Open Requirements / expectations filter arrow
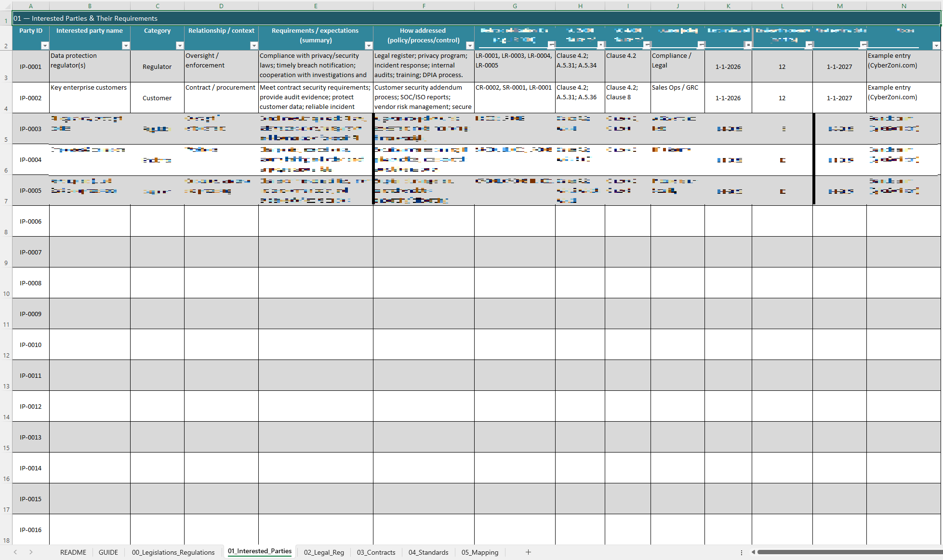The width and height of the screenshot is (943, 560). [369, 45]
